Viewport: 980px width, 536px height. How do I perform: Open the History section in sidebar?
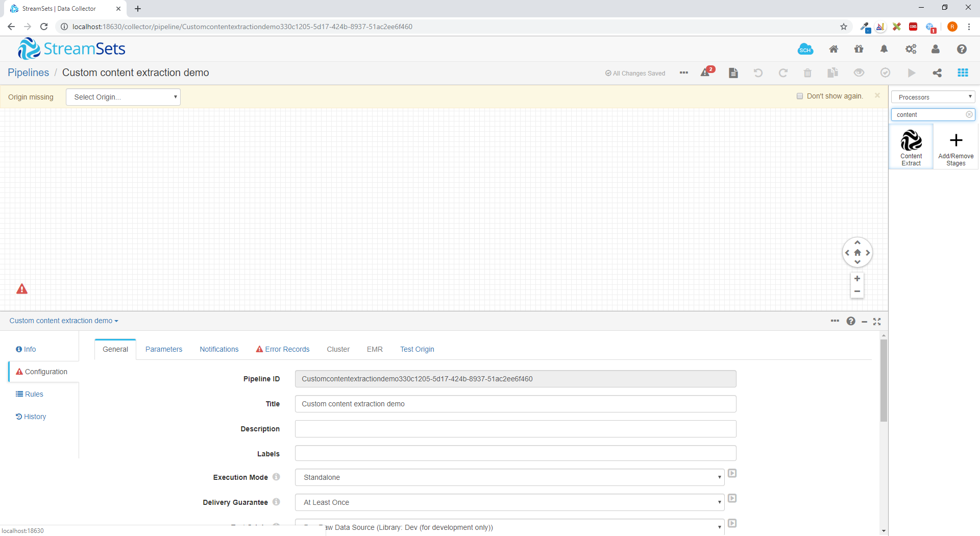tap(35, 417)
